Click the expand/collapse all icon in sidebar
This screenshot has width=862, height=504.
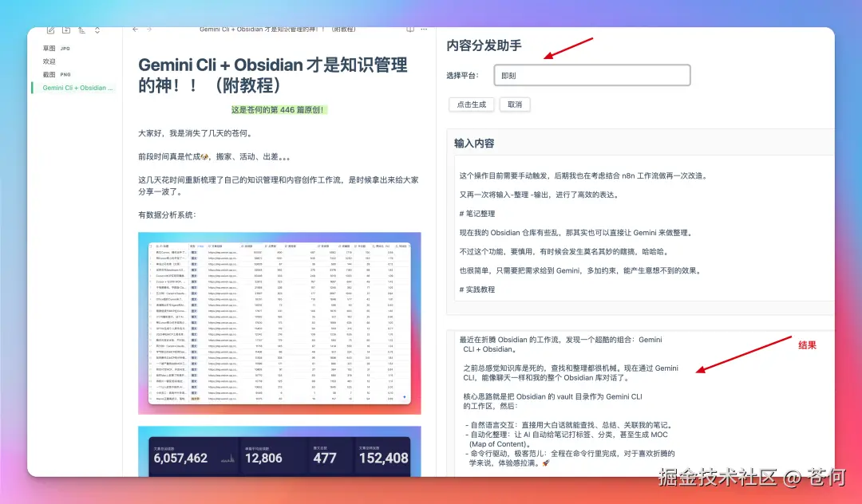coord(97,29)
